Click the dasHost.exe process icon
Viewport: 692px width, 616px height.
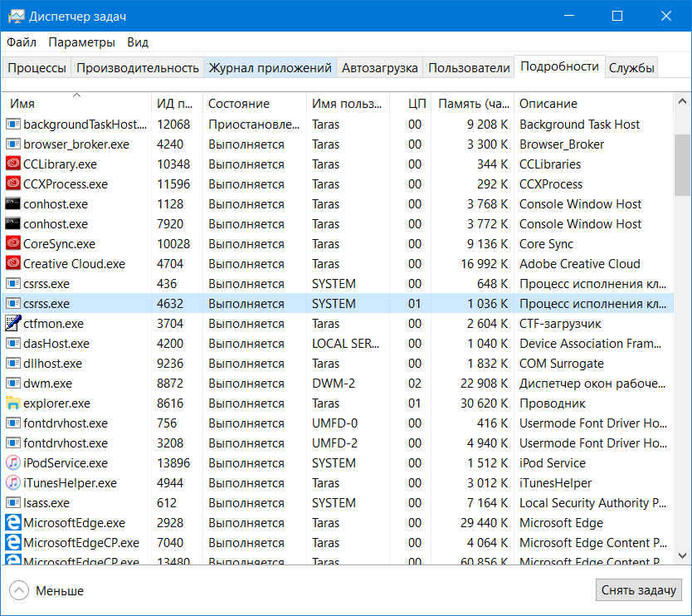coord(12,343)
